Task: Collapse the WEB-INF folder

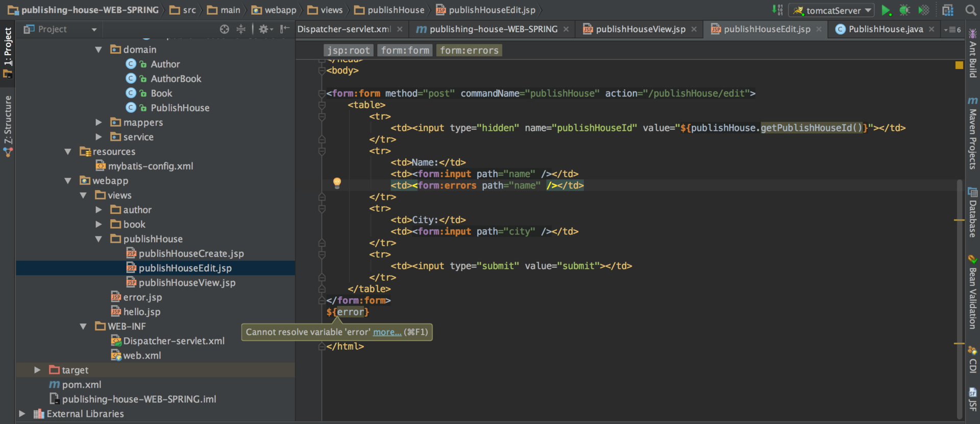Action: [x=83, y=326]
